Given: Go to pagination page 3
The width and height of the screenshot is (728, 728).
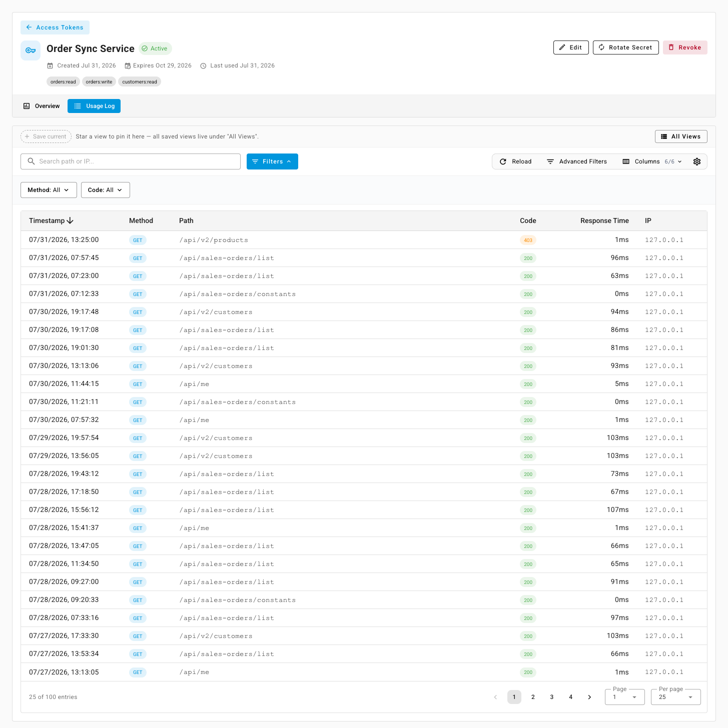Looking at the screenshot, I should click(552, 697).
